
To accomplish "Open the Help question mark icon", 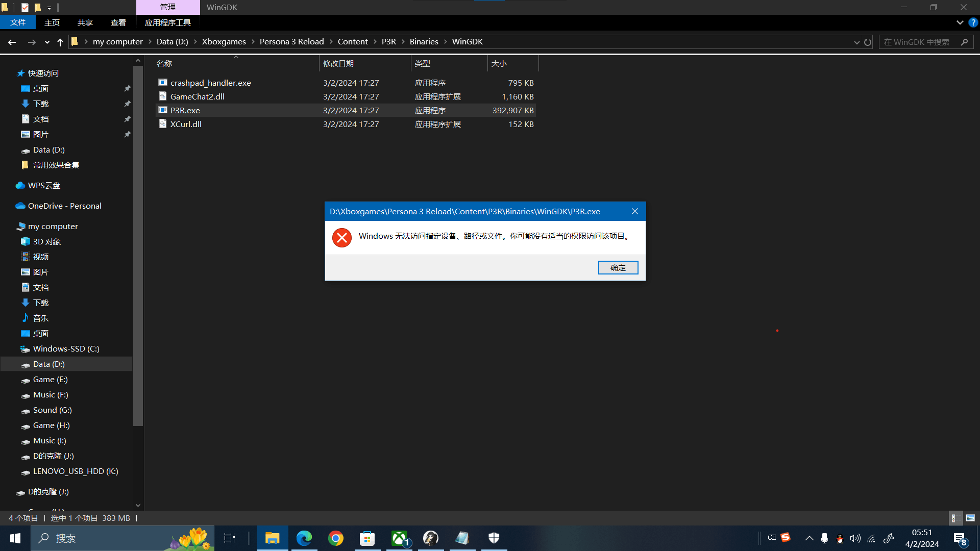I will pos(973,22).
